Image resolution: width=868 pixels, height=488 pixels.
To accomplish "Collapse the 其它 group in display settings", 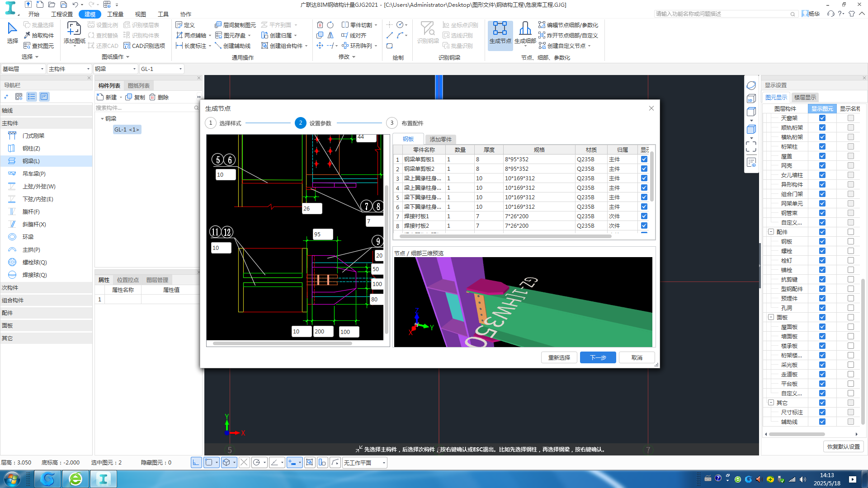I will tap(771, 403).
